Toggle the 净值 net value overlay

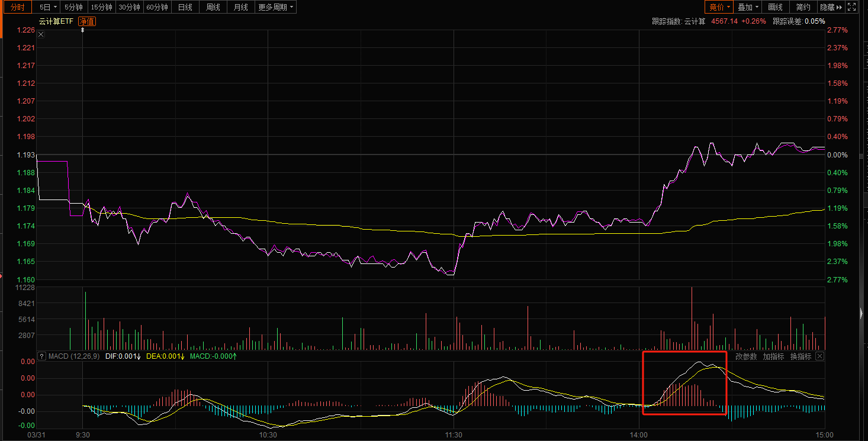coord(87,21)
